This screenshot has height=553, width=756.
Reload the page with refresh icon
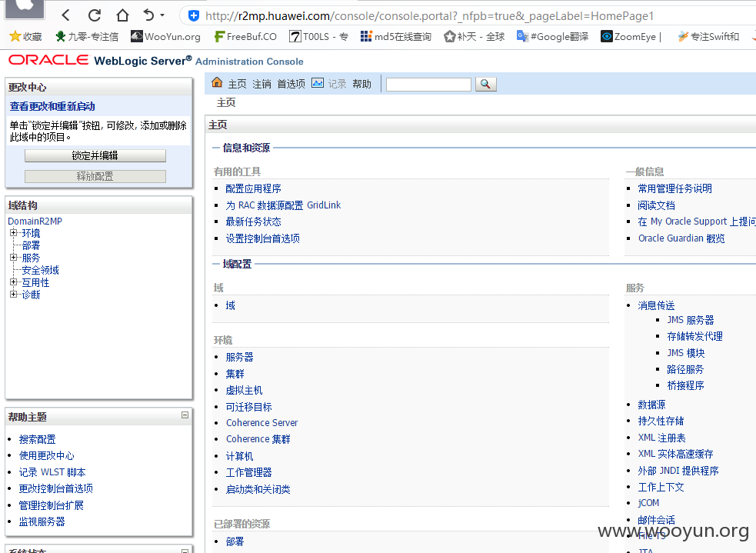click(x=95, y=15)
